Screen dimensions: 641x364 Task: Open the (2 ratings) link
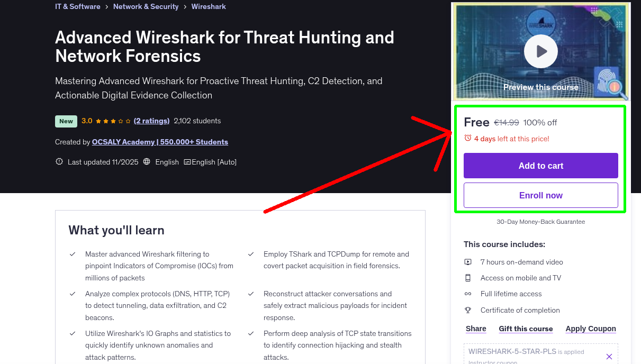[x=152, y=121]
